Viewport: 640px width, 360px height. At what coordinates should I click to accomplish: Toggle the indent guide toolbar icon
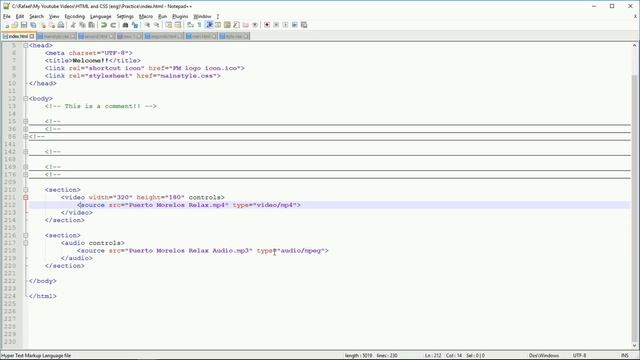(x=209, y=25)
